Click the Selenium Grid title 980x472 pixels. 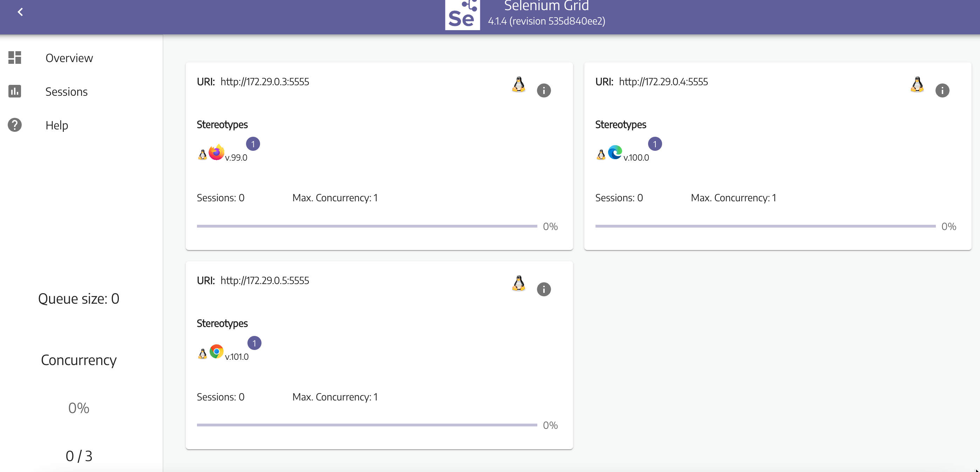pyautogui.click(x=546, y=5)
